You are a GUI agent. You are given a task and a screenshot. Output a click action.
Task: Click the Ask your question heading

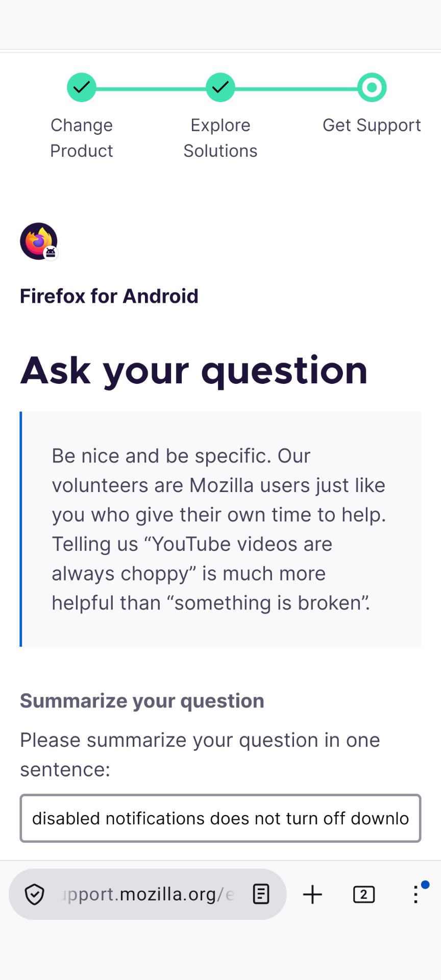194,371
